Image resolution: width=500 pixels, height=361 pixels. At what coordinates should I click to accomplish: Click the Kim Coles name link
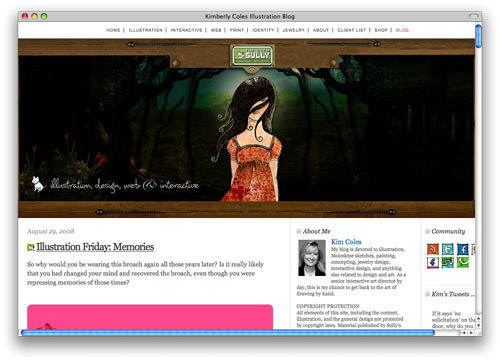(x=346, y=242)
